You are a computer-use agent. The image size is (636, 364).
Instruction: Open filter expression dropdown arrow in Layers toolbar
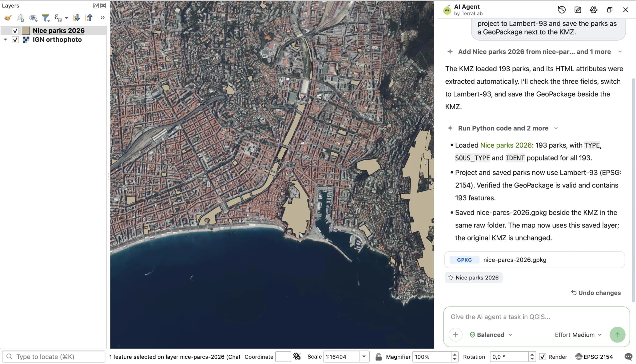[67, 18]
